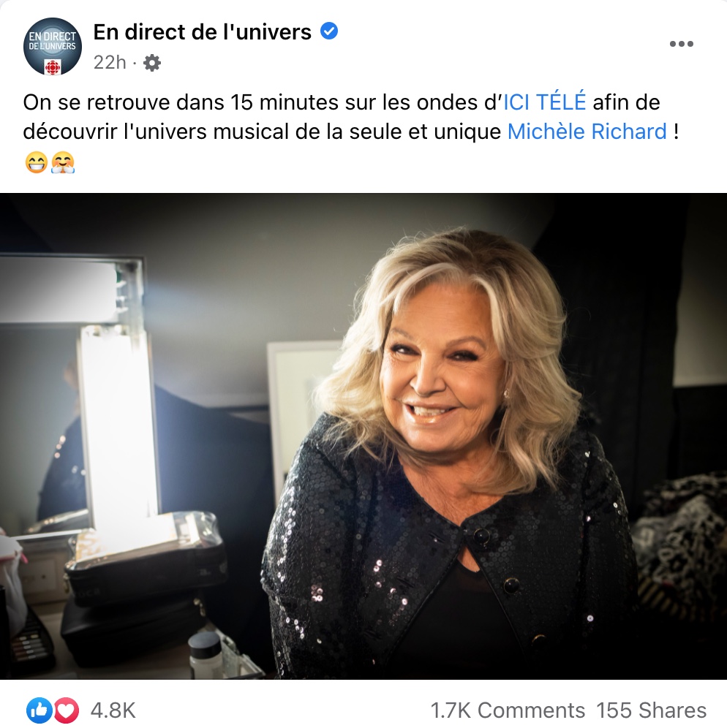Screen dimensions: 727x728
Task: View the 1.7K Comments
Action: (x=508, y=710)
